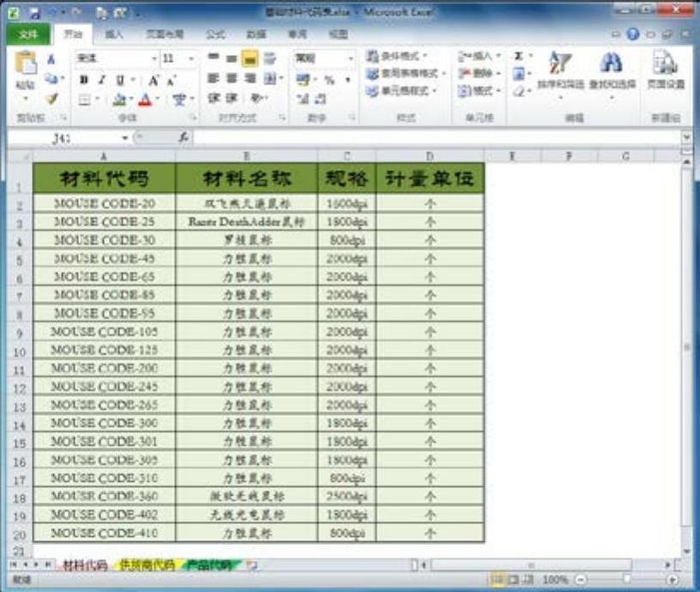The width and height of the screenshot is (700, 592).
Task: Click the Save icon in quick access toolbar
Action: pos(34,13)
